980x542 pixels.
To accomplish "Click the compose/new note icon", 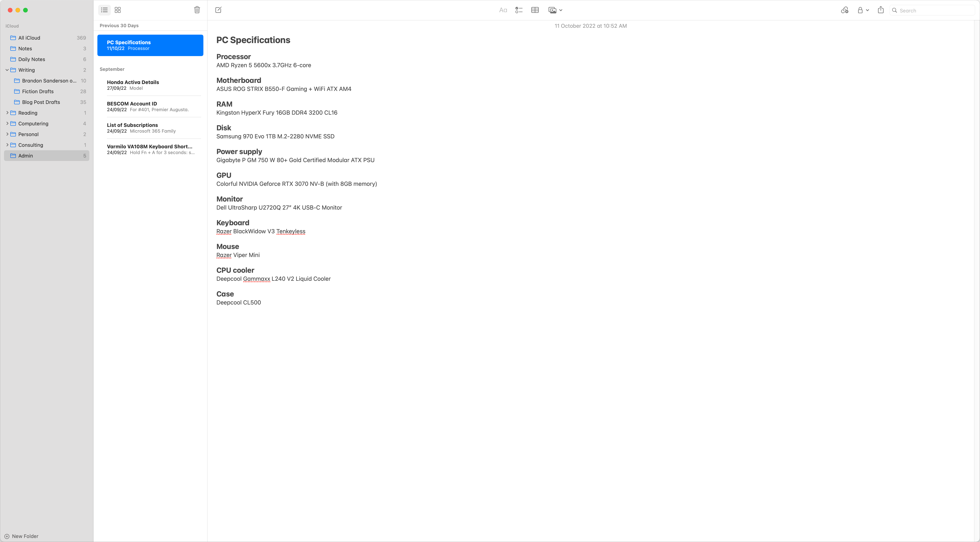I will tap(218, 10).
